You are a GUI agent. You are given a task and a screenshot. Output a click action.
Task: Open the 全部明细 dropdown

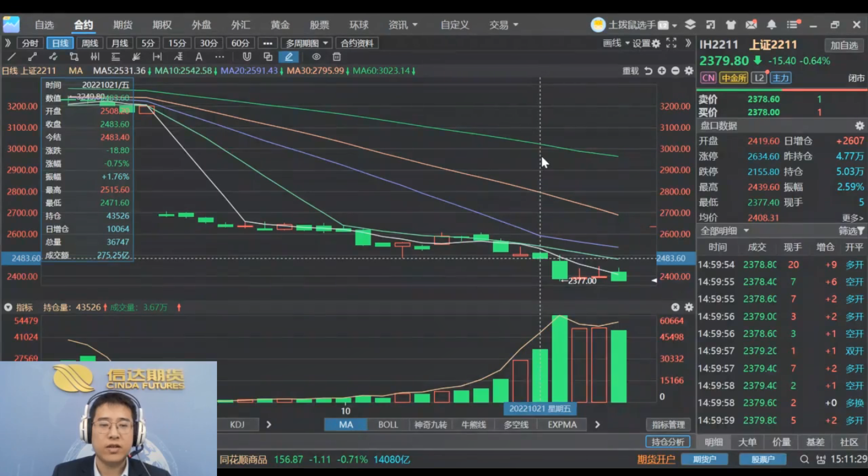(x=724, y=231)
